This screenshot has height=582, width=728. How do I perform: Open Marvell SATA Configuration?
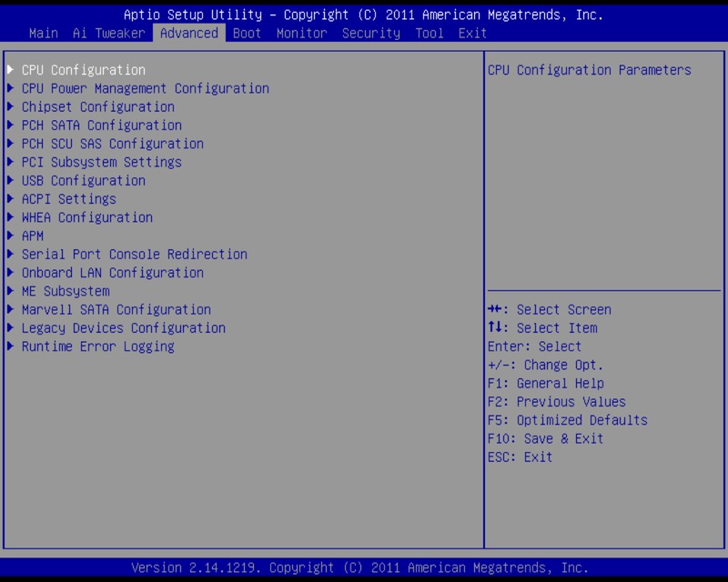click(116, 309)
